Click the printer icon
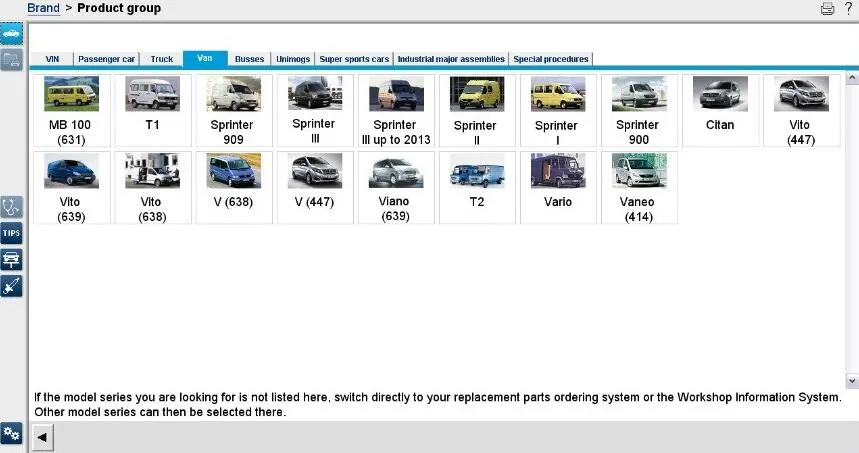 coord(827,9)
